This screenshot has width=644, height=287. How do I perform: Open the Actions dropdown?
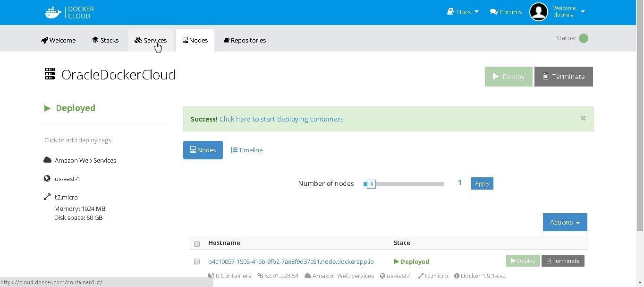[565, 222]
